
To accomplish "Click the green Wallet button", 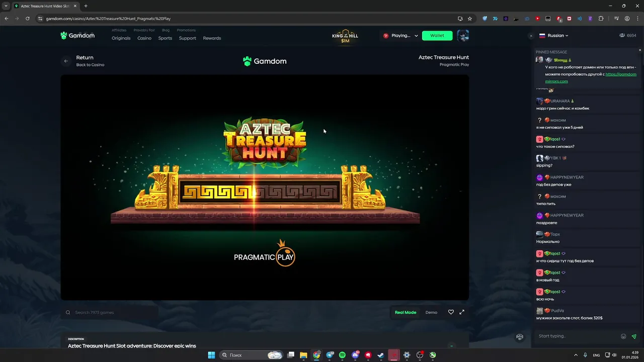I will (437, 36).
